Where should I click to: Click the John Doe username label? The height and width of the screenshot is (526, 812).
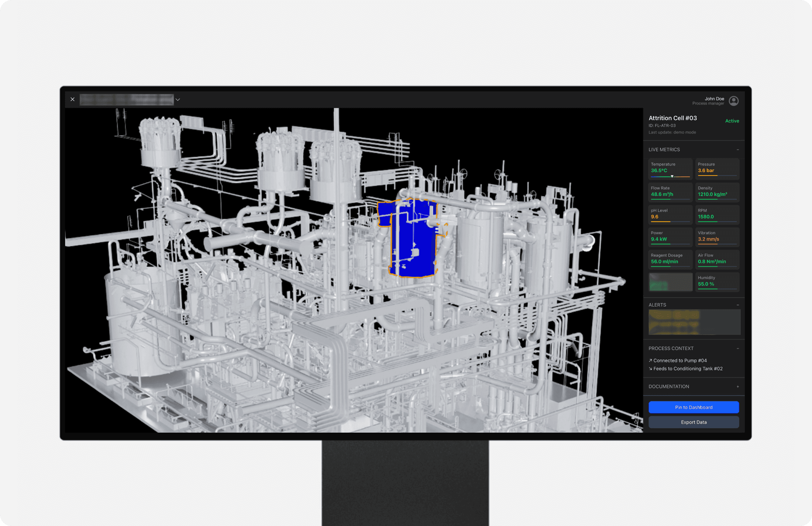(714, 98)
